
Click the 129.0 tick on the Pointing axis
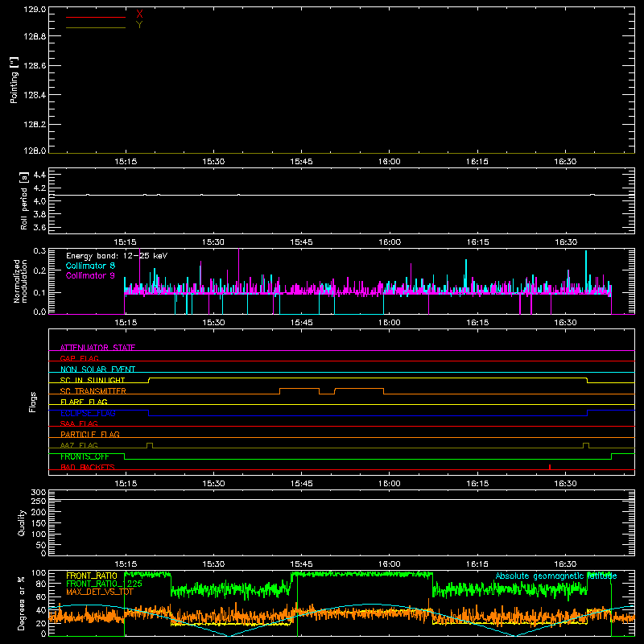coord(35,10)
